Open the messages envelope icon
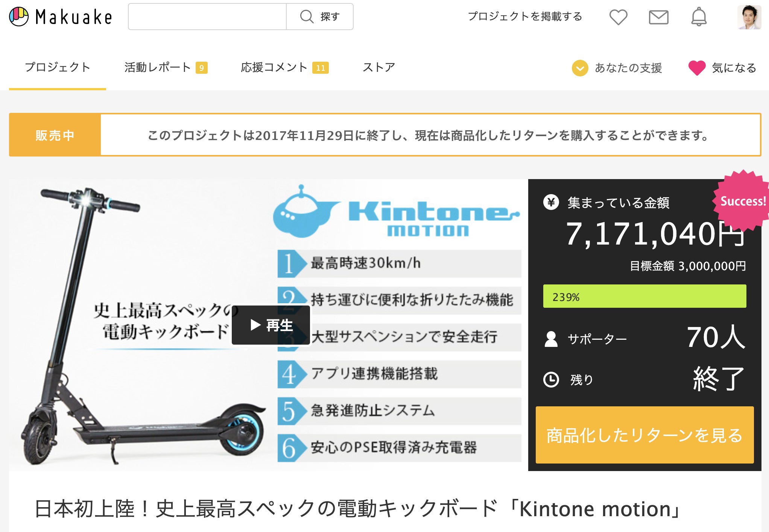Image resolution: width=769 pixels, height=532 pixels. [x=659, y=17]
